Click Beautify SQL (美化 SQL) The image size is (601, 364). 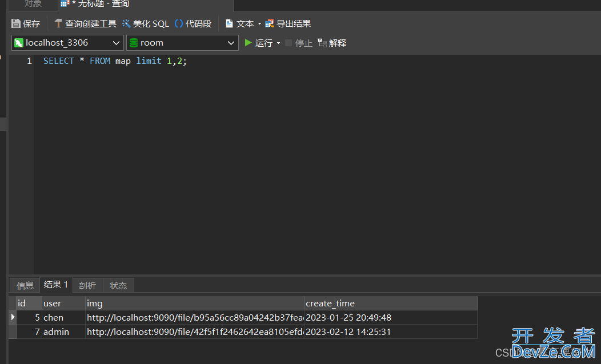pyautogui.click(x=146, y=24)
